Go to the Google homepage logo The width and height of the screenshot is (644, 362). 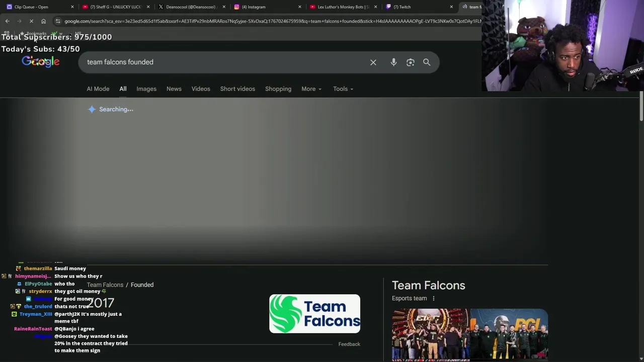click(41, 62)
